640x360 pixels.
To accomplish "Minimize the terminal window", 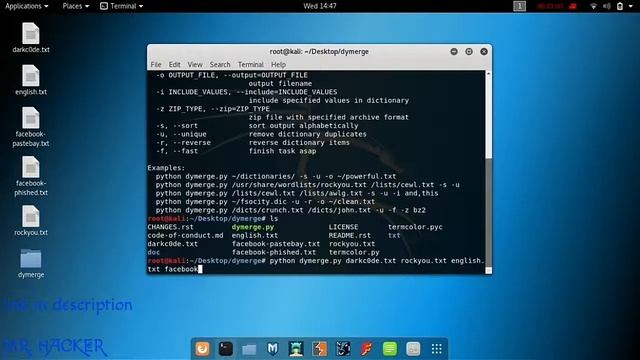I will coord(454,51).
